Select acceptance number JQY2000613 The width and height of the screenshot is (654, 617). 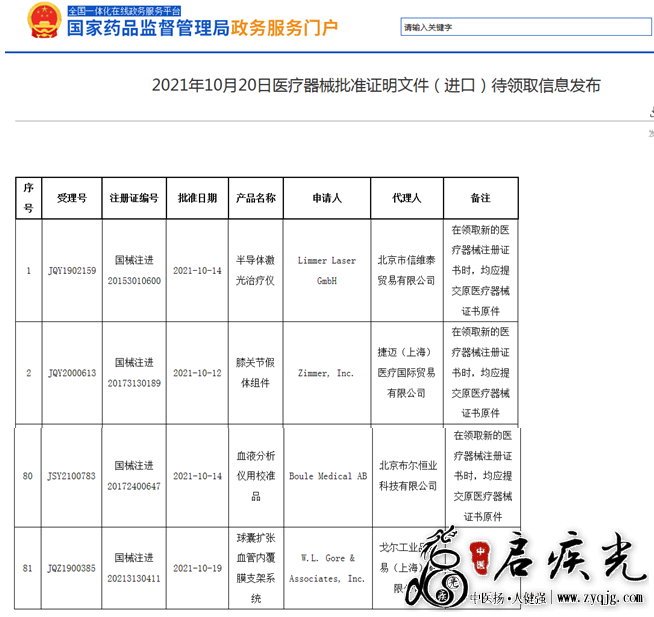(x=72, y=373)
